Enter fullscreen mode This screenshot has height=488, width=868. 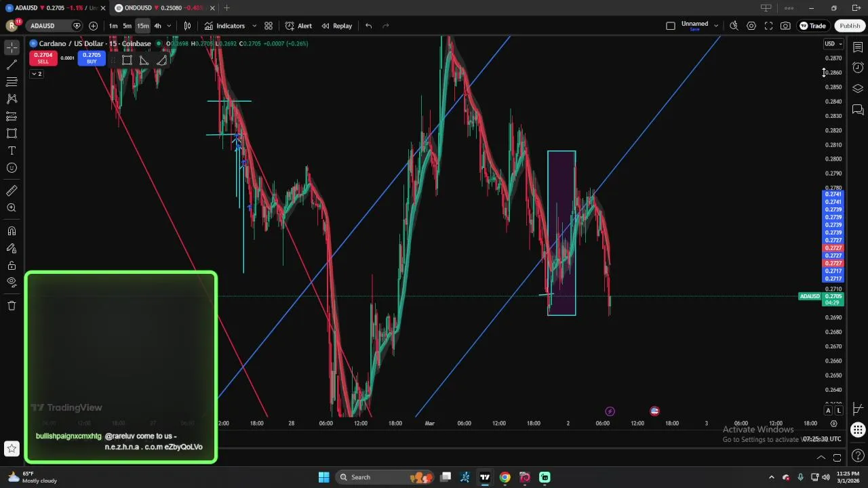768,26
